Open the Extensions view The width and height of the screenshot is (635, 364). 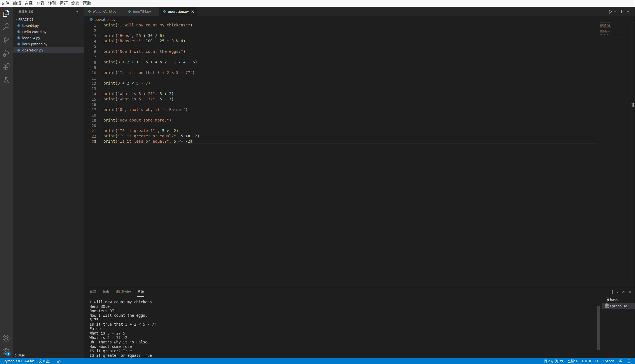(6, 67)
